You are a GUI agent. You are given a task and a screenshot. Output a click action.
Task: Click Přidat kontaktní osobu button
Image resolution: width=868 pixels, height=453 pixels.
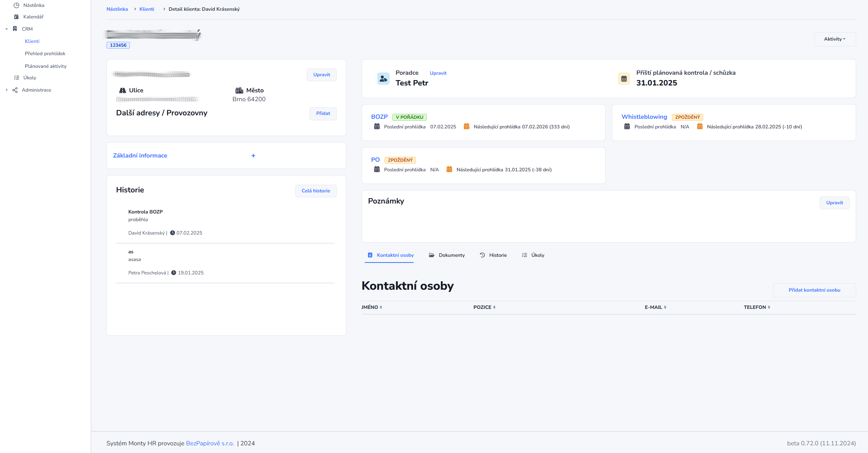[x=814, y=290]
